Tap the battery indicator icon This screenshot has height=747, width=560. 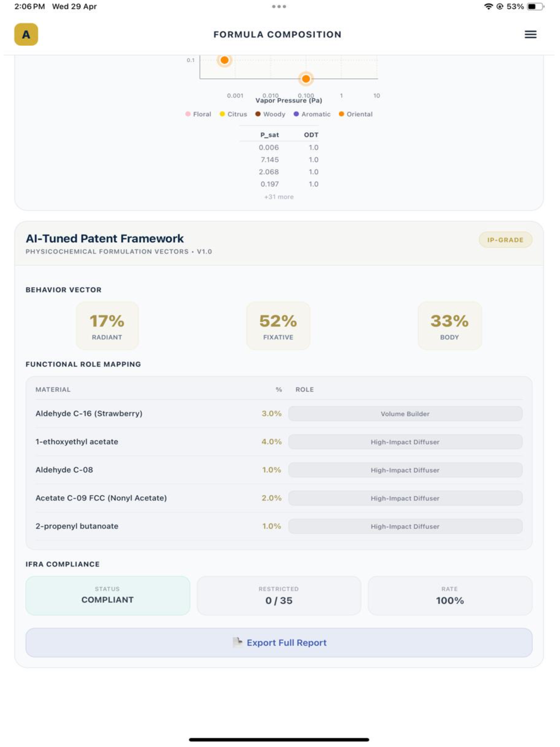click(536, 7)
